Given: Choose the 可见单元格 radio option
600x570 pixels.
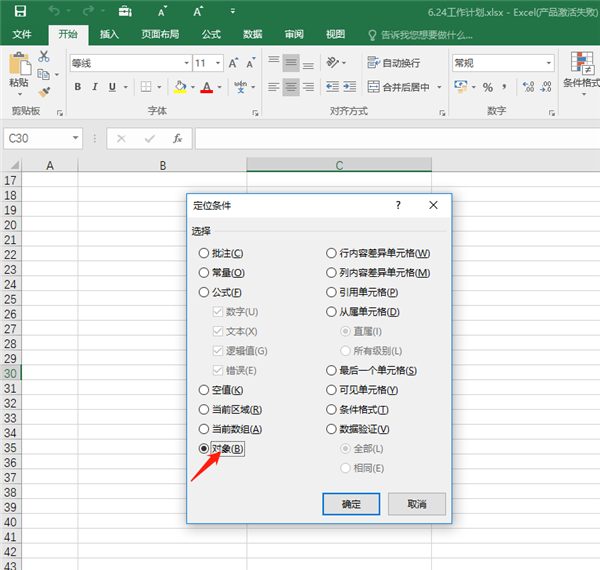Looking at the screenshot, I should (331, 390).
